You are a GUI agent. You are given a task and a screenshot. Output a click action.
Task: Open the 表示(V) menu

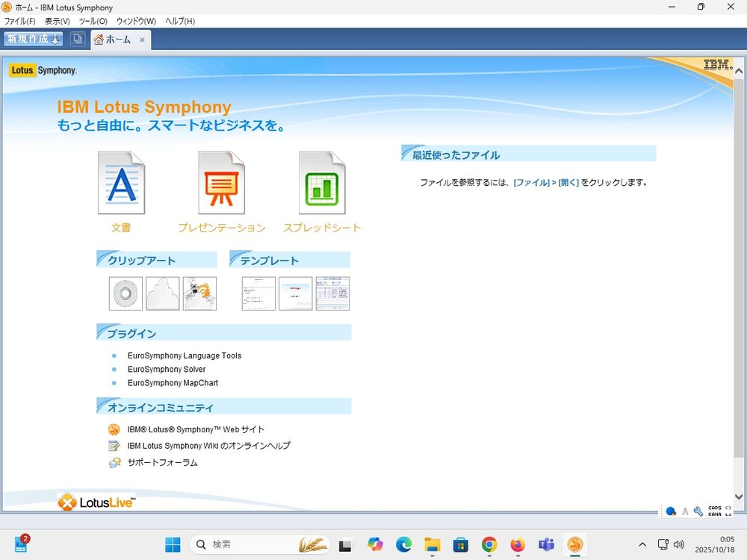click(x=58, y=21)
